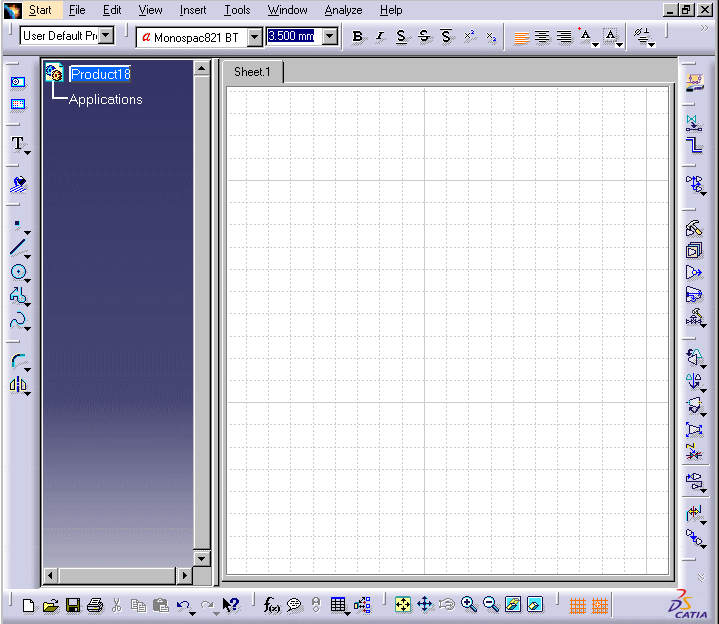Click the 3.500 mm font size field
The image size is (719, 624).
pos(291,37)
